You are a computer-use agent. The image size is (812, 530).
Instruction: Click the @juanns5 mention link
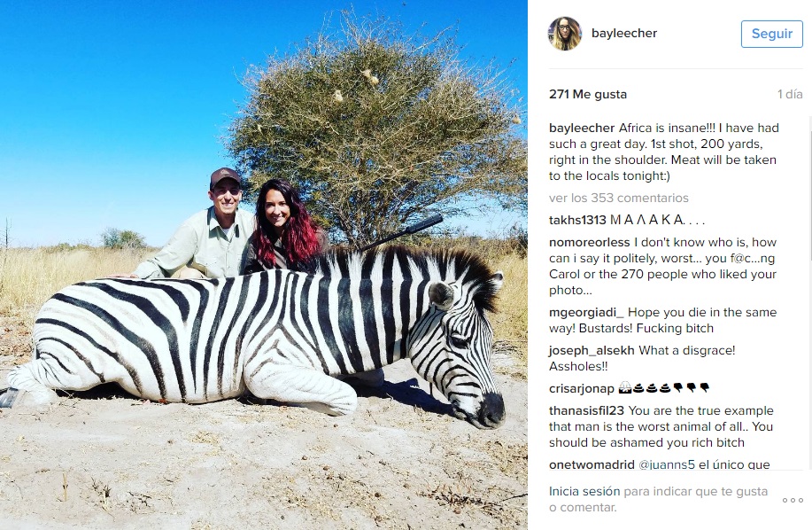[x=667, y=464]
